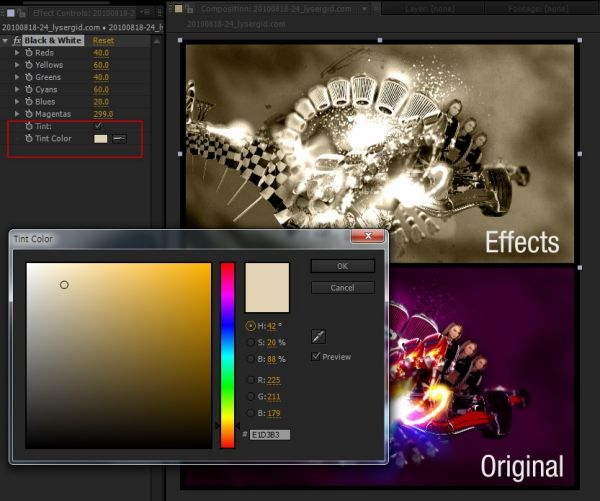The width and height of the screenshot is (600, 501).
Task: Switch to the Layer (none) tab
Action: pos(430,8)
